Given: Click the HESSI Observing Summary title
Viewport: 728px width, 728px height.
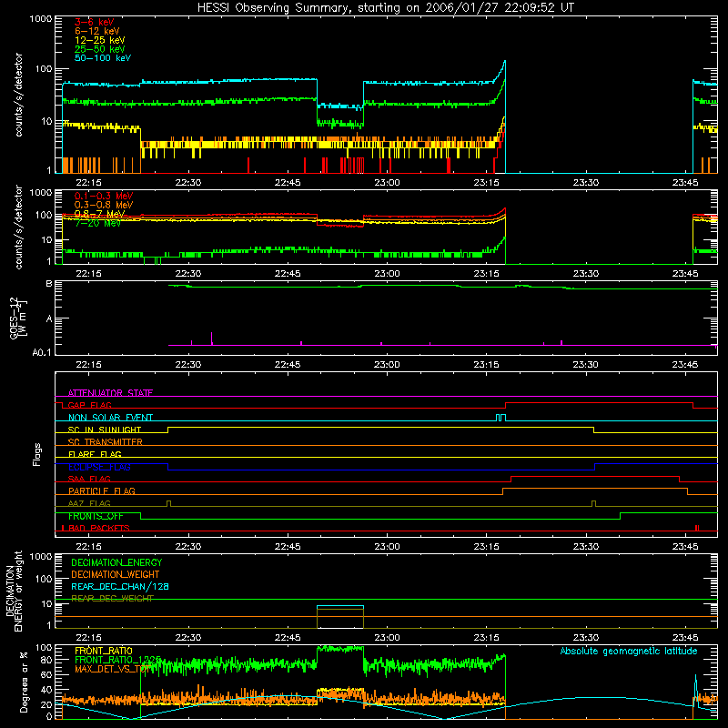Looking at the screenshot, I should [385, 8].
